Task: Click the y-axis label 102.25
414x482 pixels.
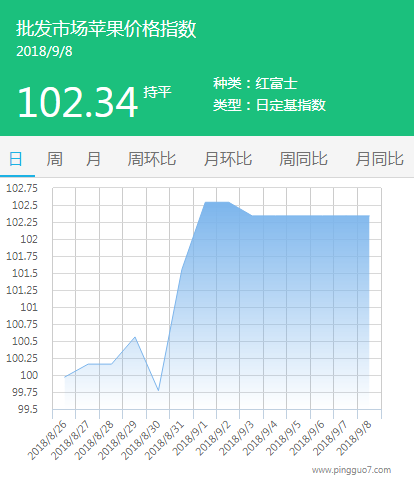Action: pos(22,222)
